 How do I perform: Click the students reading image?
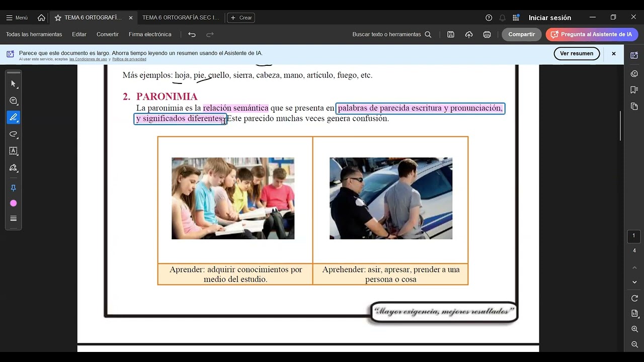click(233, 199)
